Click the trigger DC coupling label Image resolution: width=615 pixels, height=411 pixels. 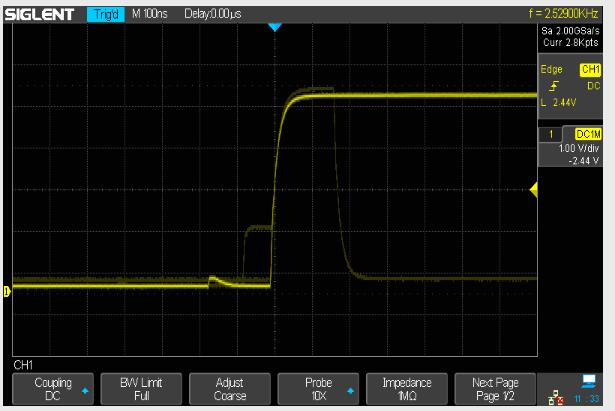point(593,86)
